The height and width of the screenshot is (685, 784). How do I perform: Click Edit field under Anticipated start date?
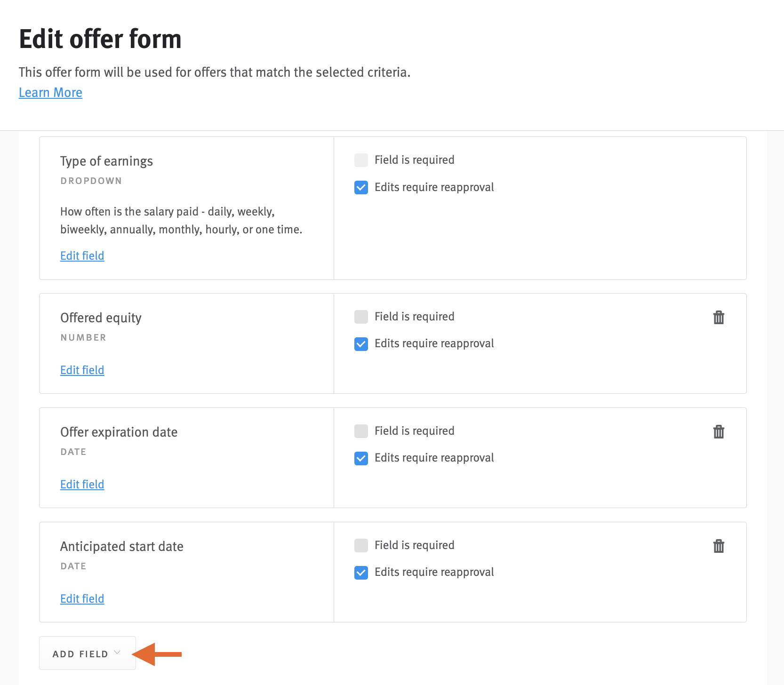82,598
